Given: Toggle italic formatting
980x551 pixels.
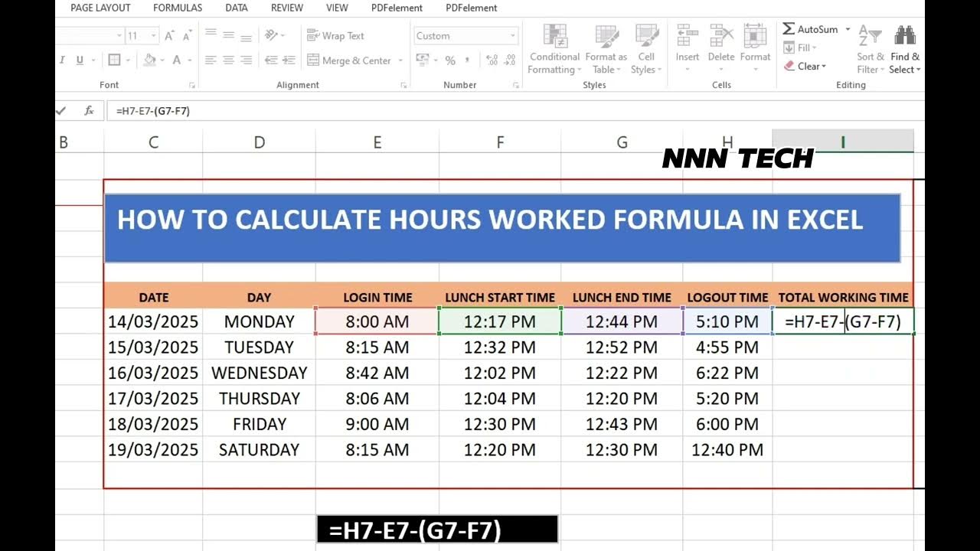Looking at the screenshot, I should 62,60.
